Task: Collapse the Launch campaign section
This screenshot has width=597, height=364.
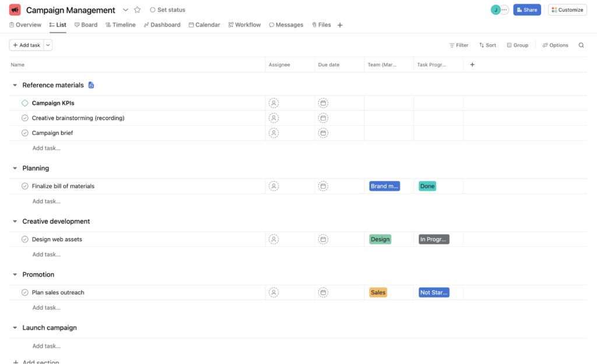Action: (x=15, y=328)
